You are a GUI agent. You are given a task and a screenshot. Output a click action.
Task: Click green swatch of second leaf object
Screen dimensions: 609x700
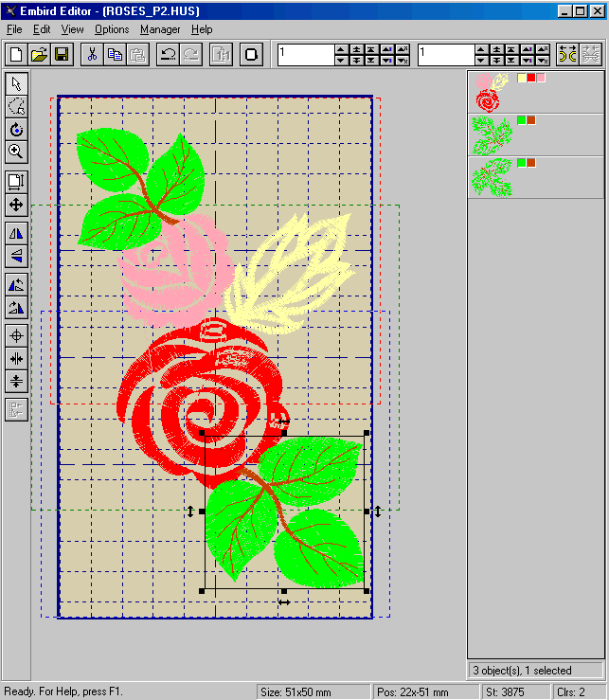click(x=522, y=120)
